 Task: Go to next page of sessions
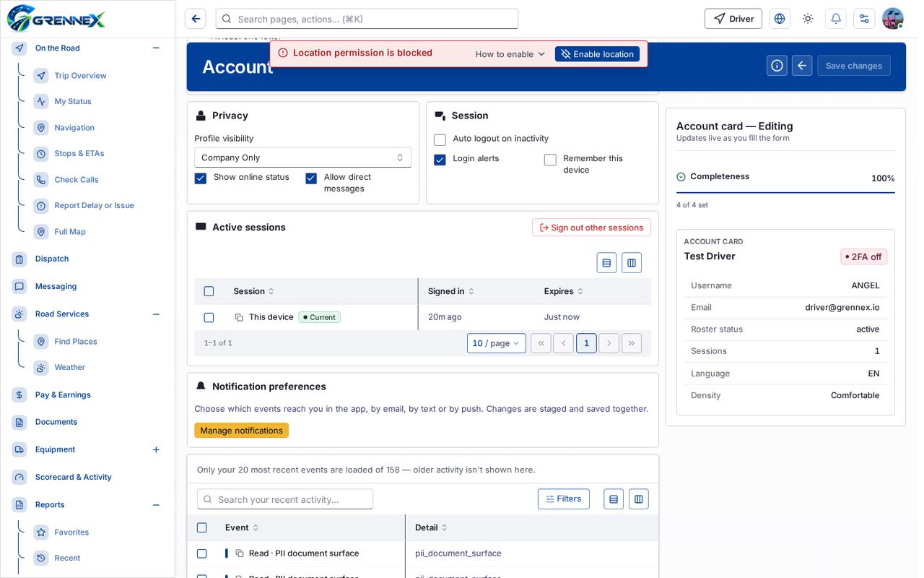[x=609, y=343]
